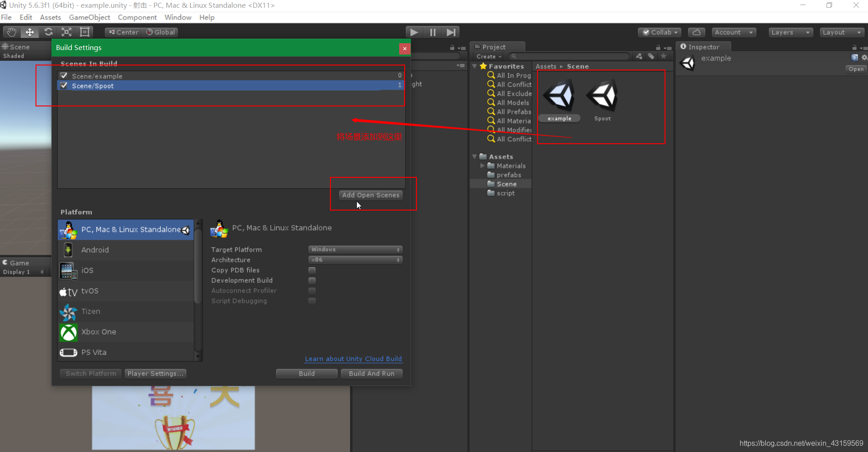Open the GameObject menu

(90, 17)
